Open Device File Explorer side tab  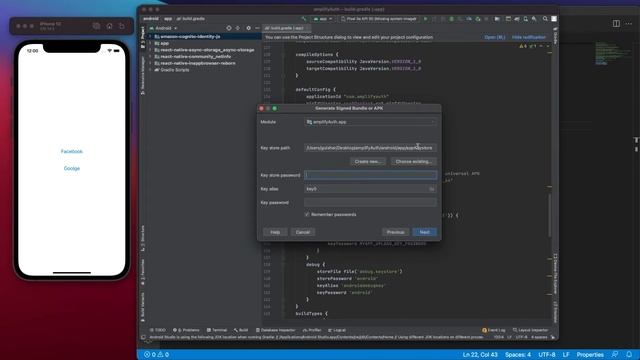coord(555,273)
